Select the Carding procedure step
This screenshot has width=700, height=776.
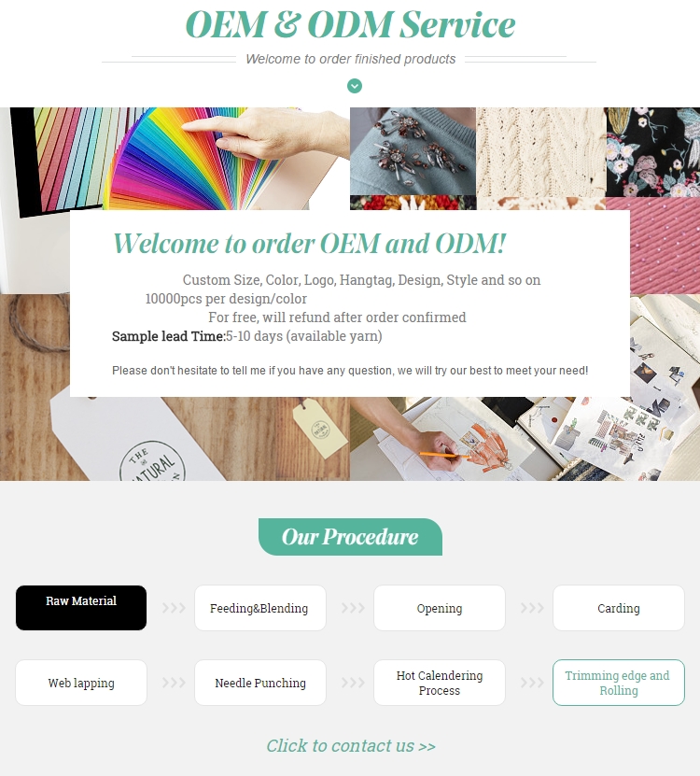(x=619, y=608)
